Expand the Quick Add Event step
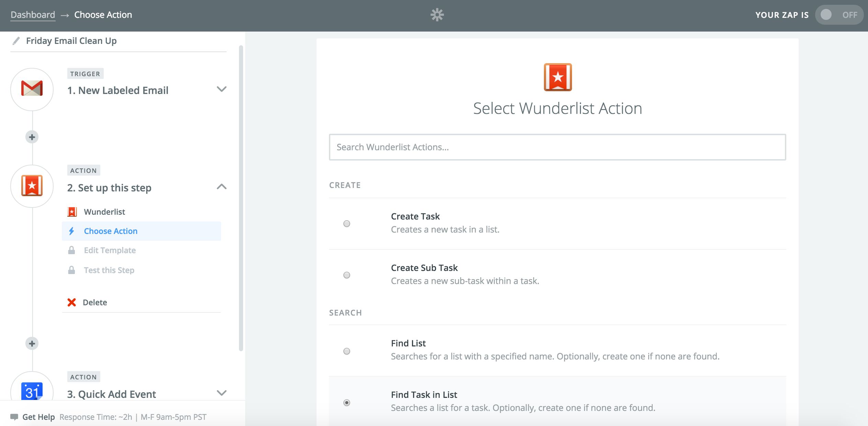The height and width of the screenshot is (426, 868). (222, 393)
